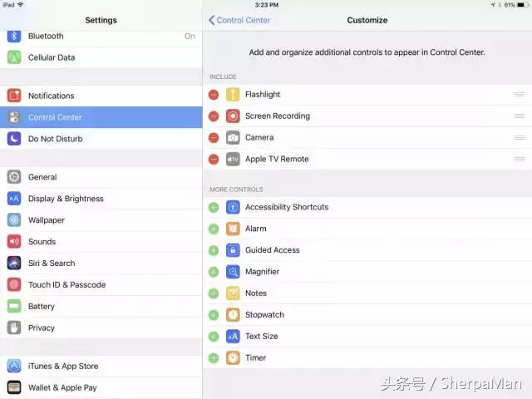Open Wallet & Apple Pay settings
Screen dimensions: 532x399
click(101, 387)
